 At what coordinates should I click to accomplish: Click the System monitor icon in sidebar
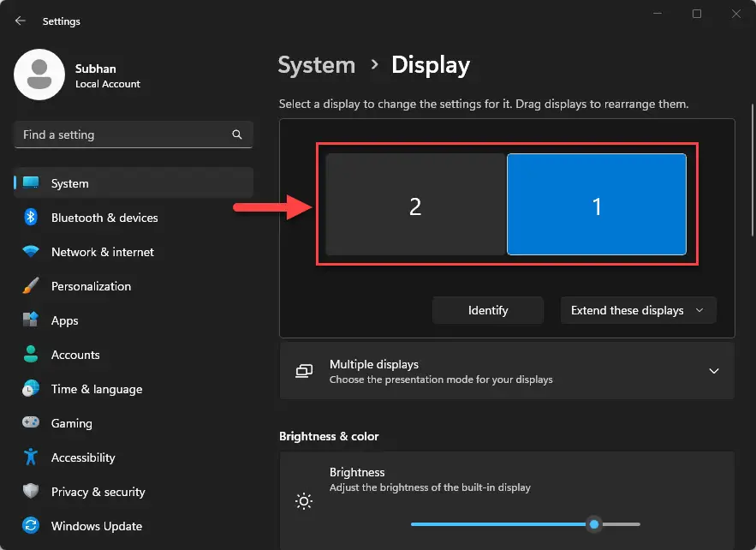[31, 182]
